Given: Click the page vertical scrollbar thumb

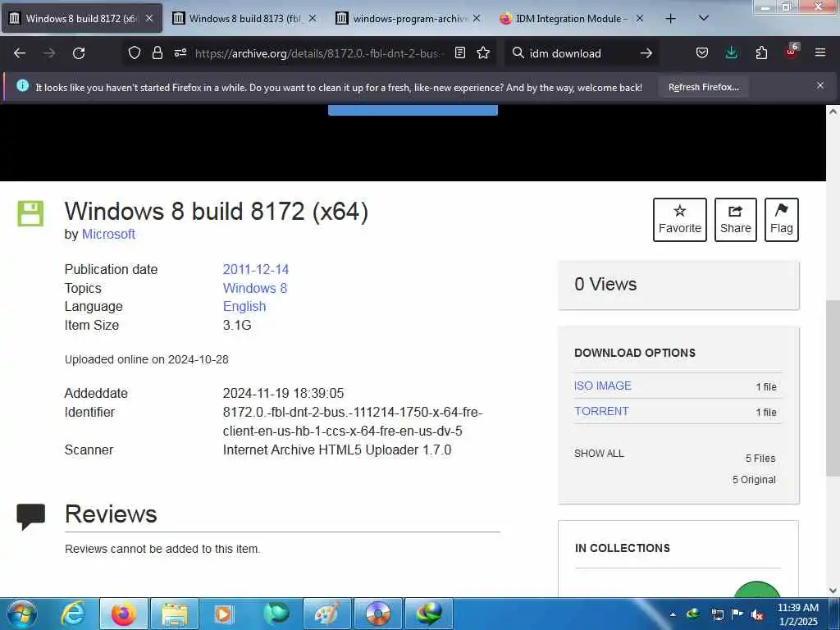Looking at the screenshot, I should click(833, 388).
